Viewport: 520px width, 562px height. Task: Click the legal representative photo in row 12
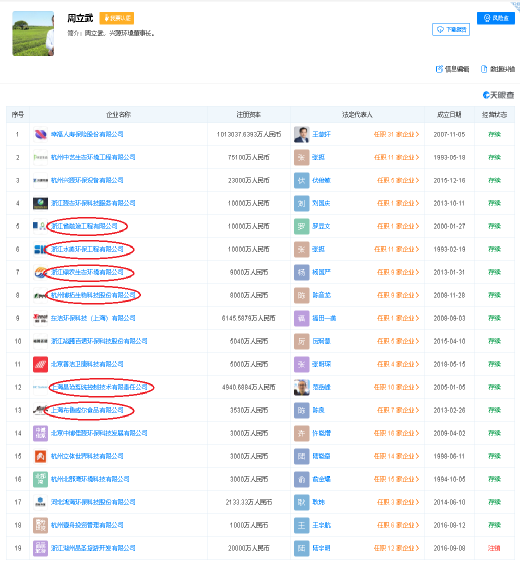[301, 387]
